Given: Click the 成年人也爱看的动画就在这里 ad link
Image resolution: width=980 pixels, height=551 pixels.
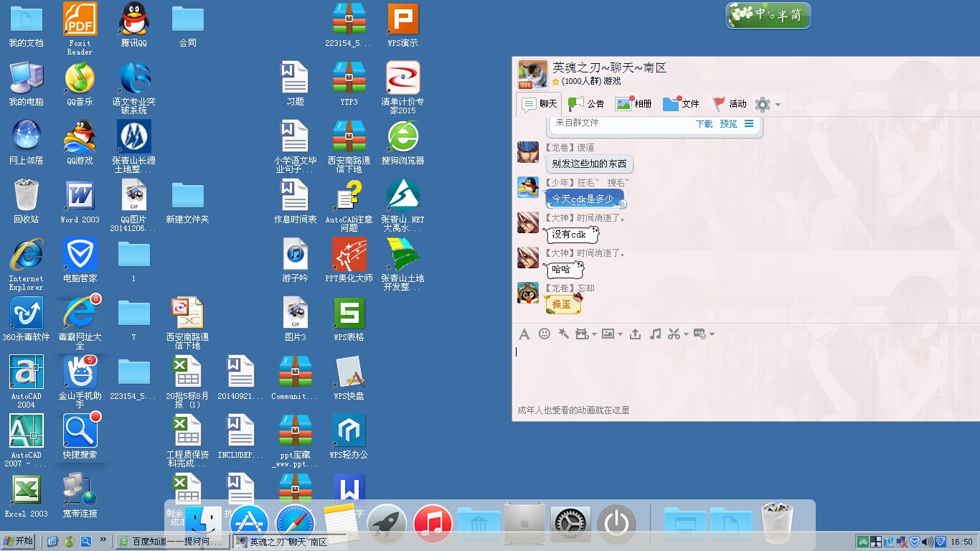Looking at the screenshot, I should [574, 410].
